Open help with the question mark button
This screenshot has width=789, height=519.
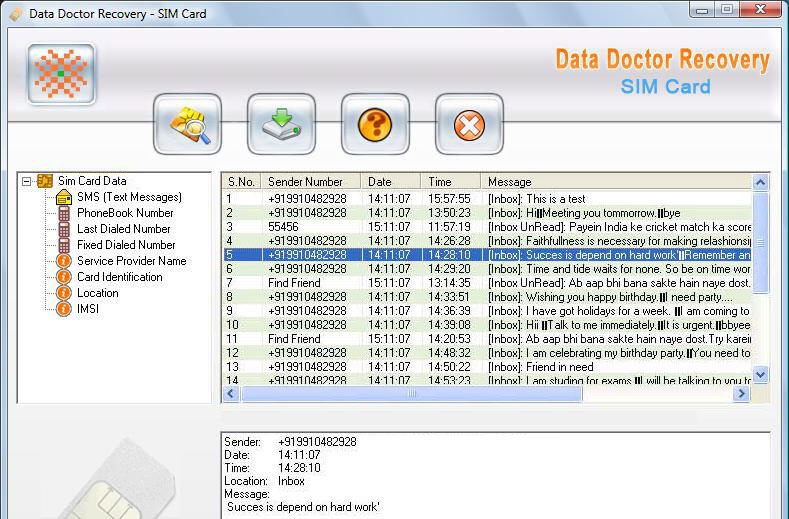coord(375,124)
